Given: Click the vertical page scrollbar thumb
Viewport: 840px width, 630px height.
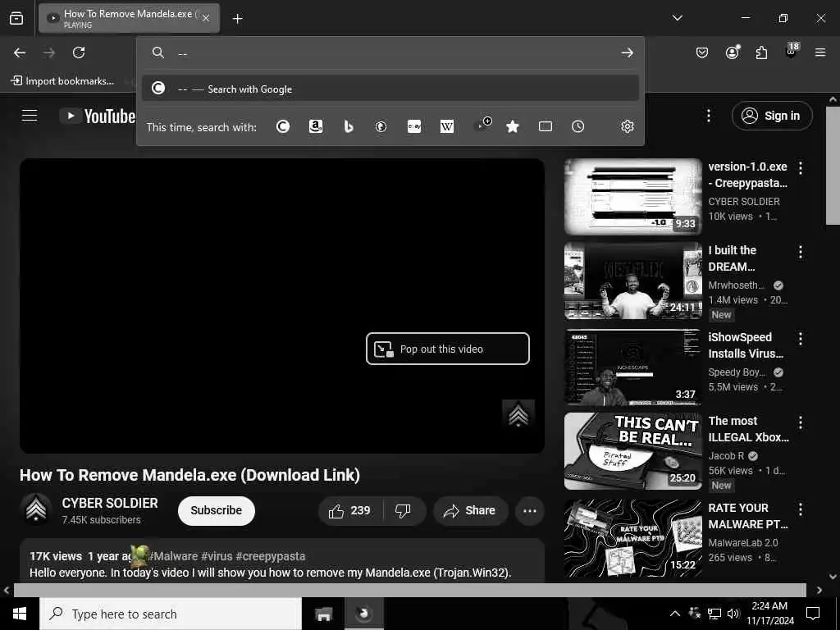Looking at the screenshot, I should pyautogui.click(x=833, y=165).
